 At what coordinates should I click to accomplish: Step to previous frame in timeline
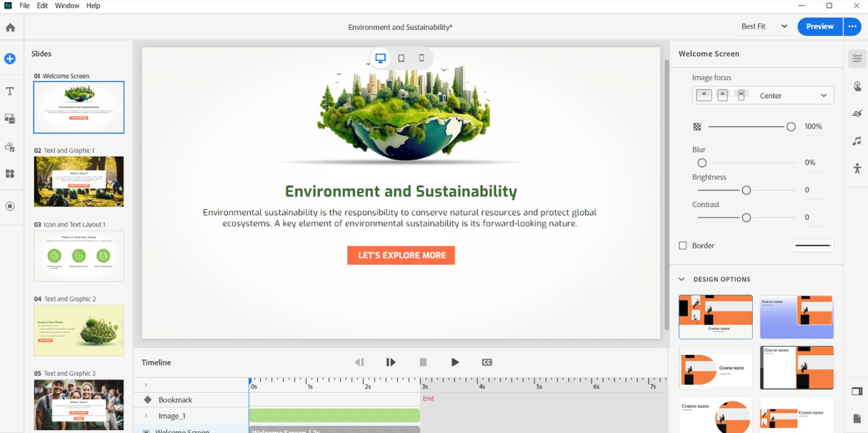[x=359, y=362]
